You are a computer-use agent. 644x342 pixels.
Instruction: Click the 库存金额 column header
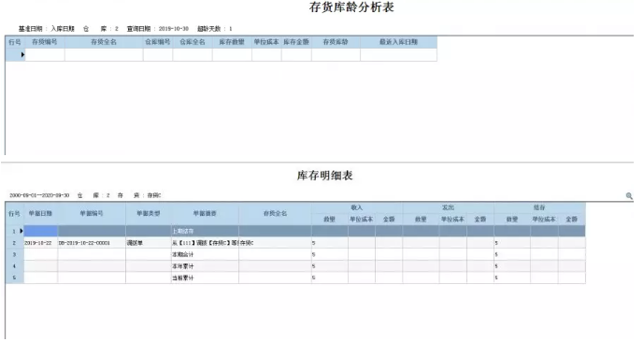(x=296, y=42)
